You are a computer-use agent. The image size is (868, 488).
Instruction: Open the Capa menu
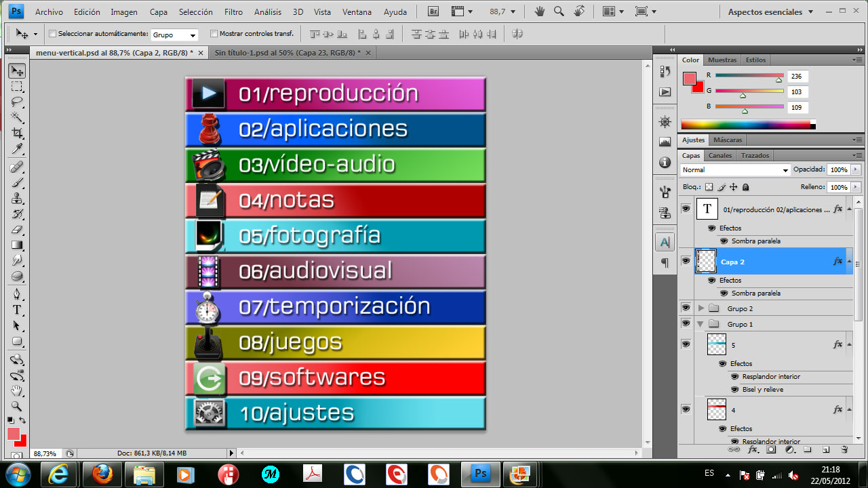coord(158,12)
